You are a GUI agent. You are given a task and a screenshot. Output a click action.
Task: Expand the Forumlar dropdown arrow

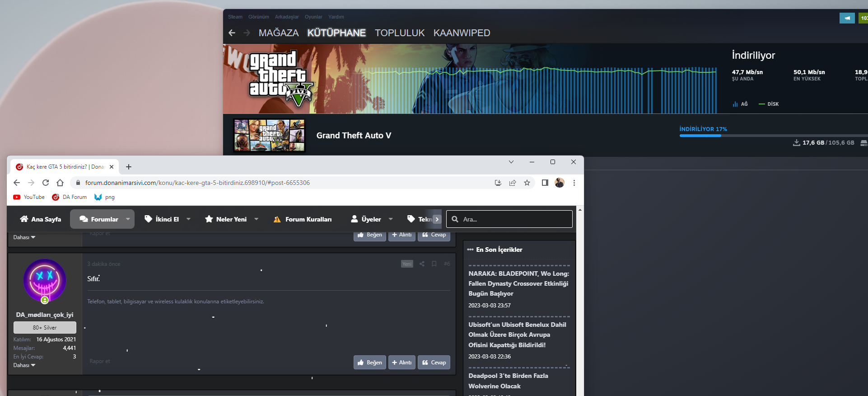coord(128,219)
